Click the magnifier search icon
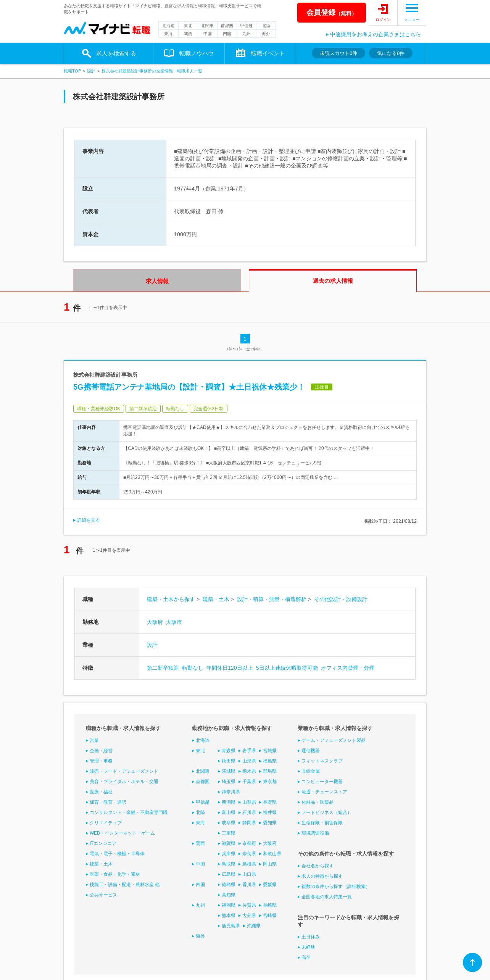This screenshot has width=490, height=980. point(86,53)
